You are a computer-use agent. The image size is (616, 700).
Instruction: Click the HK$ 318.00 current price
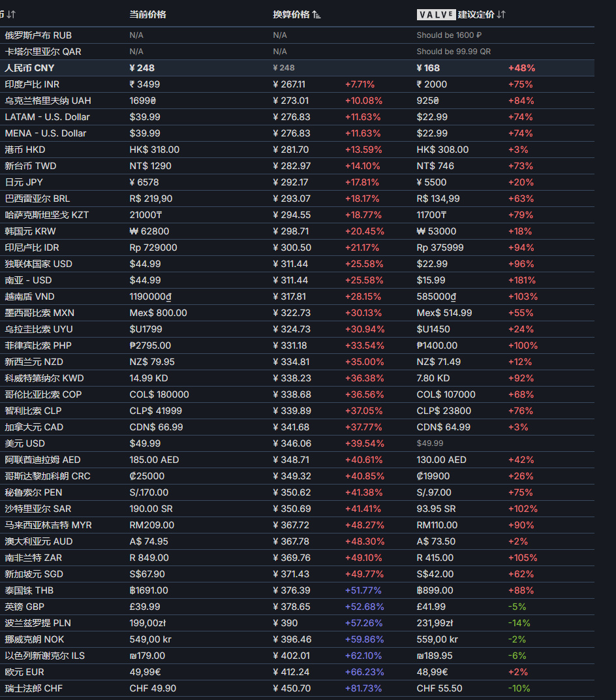click(154, 150)
